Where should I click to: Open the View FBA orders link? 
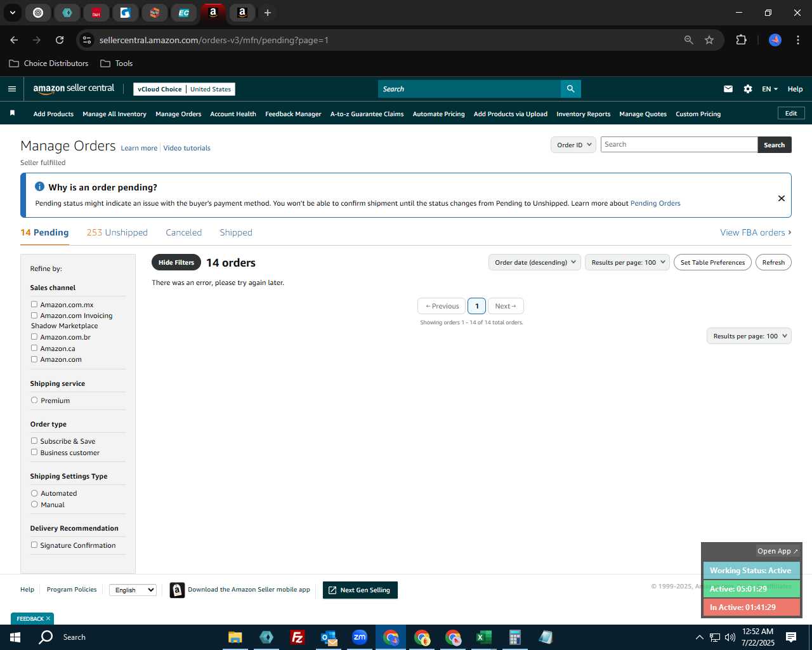pyautogui.click(x=756, y=232)
